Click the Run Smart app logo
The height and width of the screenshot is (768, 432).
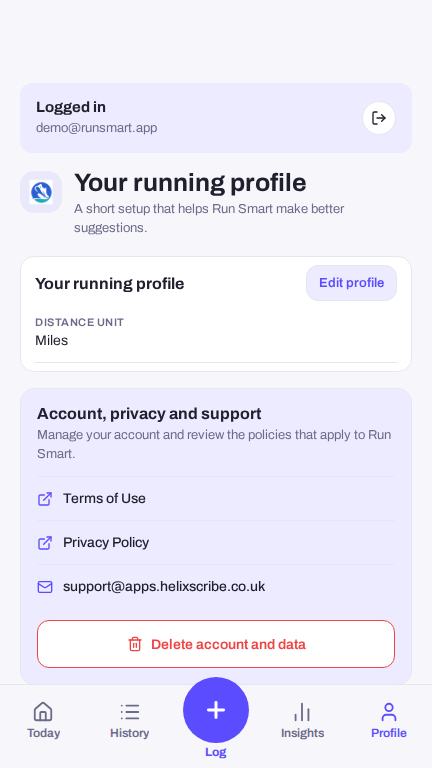point(41,192)
